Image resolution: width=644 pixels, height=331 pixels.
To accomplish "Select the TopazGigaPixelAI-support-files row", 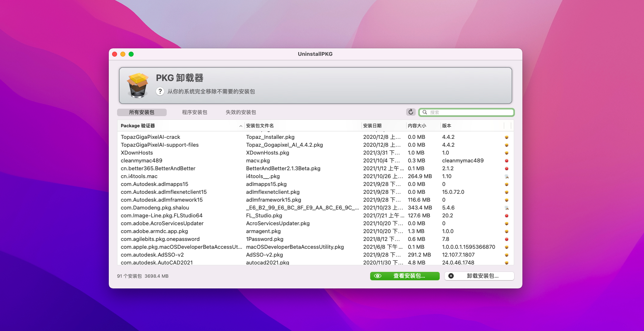I will (x=315, y=145).
